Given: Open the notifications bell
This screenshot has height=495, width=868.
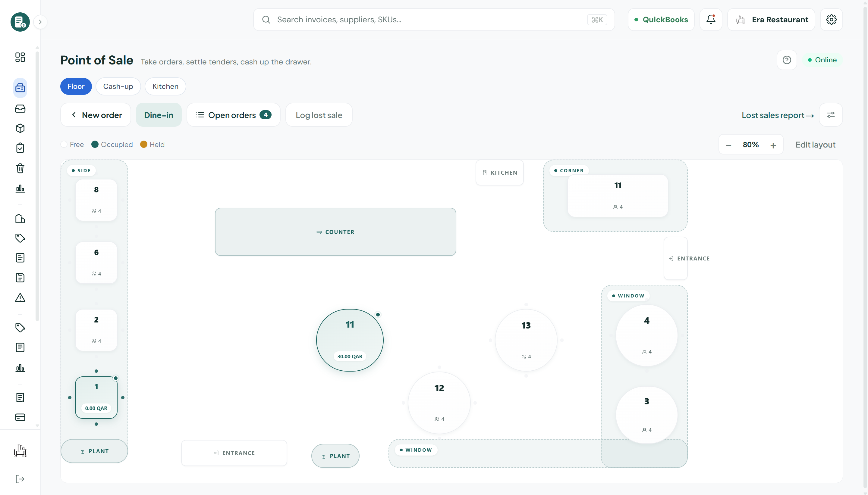Looking at the screenshot, I should (x=711, y=20).
